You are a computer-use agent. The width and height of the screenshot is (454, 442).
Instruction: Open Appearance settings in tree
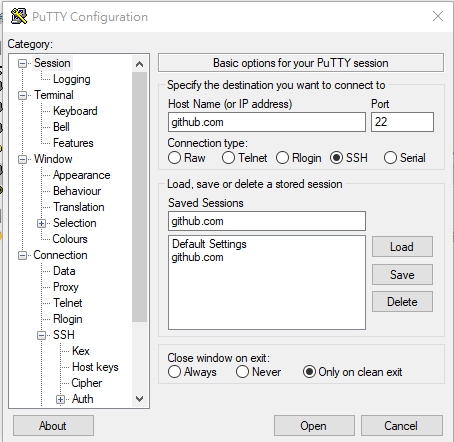(x=82, y=175)
